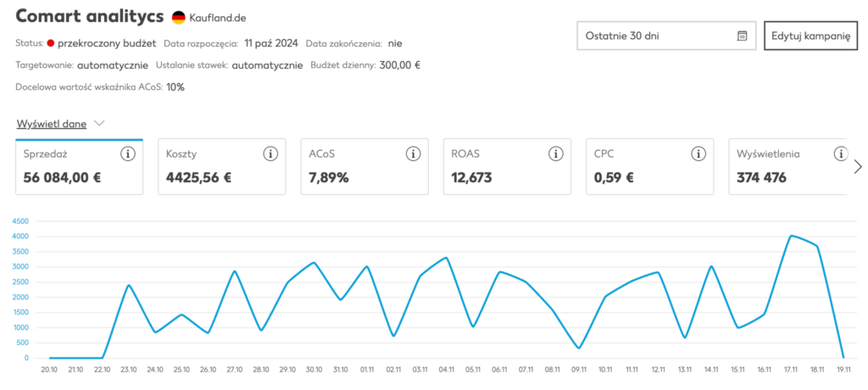Viewport: 868px width, 390px height.
Task: Open the ACoS info tooltip icon
Action: point(413,154)
